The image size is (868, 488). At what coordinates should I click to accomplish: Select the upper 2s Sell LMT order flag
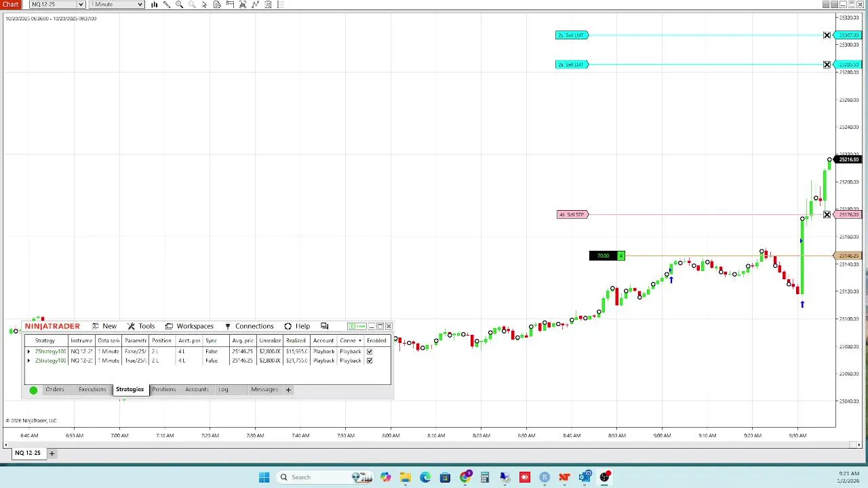point(572,35)
